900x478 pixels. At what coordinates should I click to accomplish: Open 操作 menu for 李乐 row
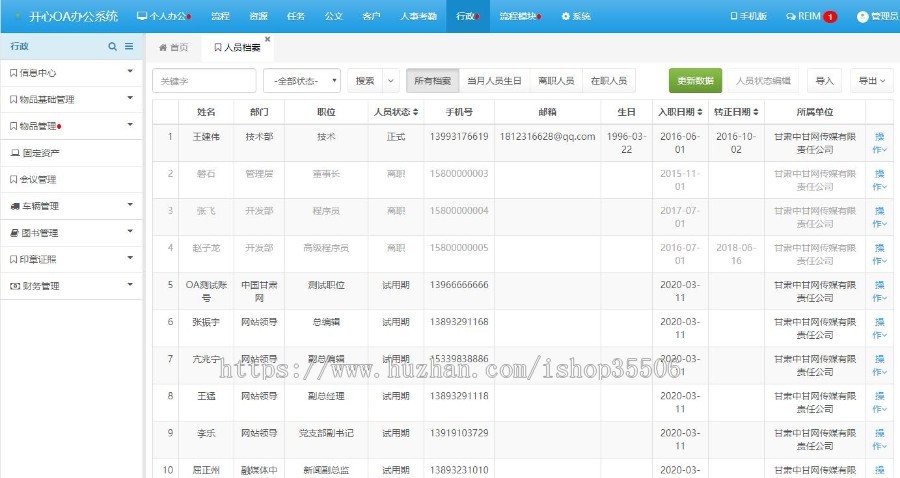click(x=879, y=439)
